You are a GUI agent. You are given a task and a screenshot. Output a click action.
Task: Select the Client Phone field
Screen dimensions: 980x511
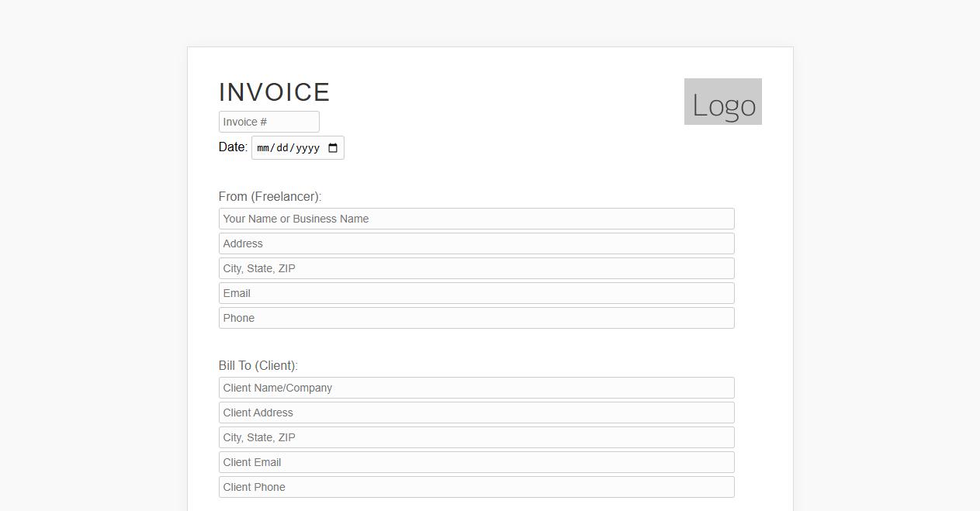click(476, 487)
